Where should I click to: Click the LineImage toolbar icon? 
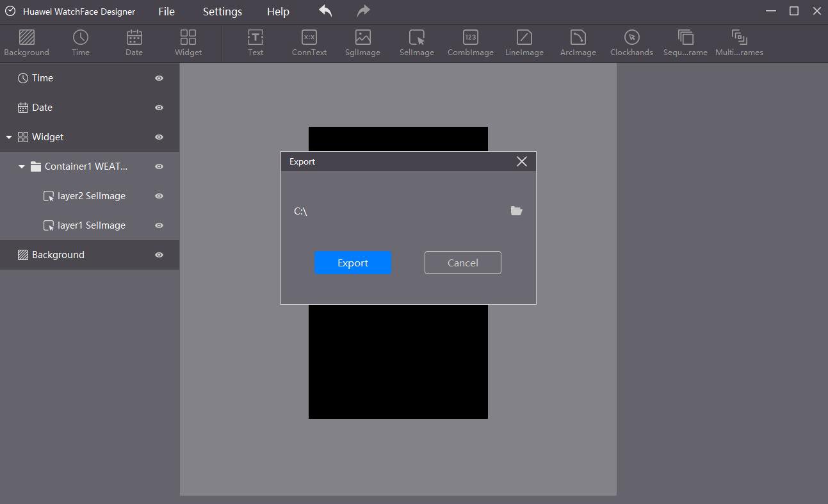(x=524, y=43)
